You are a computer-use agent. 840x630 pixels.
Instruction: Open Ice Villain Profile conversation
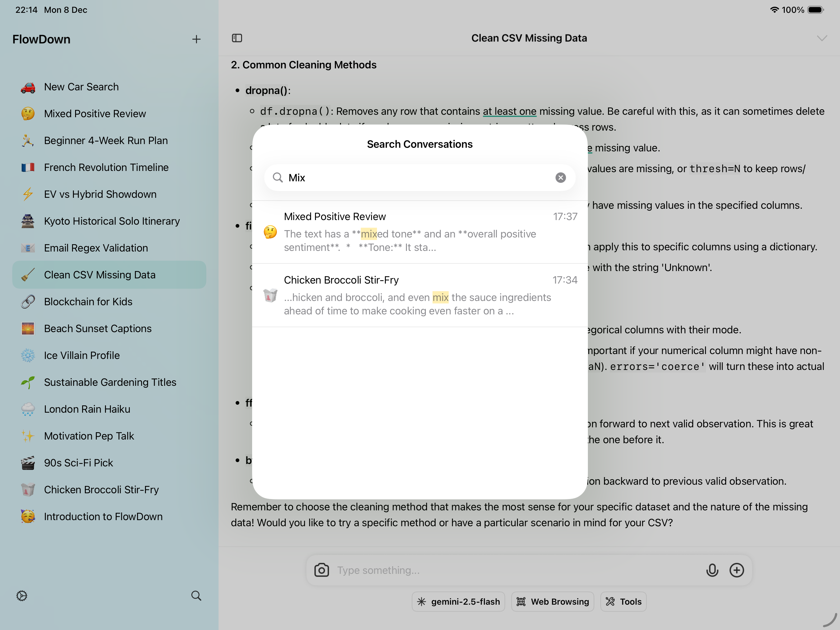pyautogui.click(x=109, y=355)
